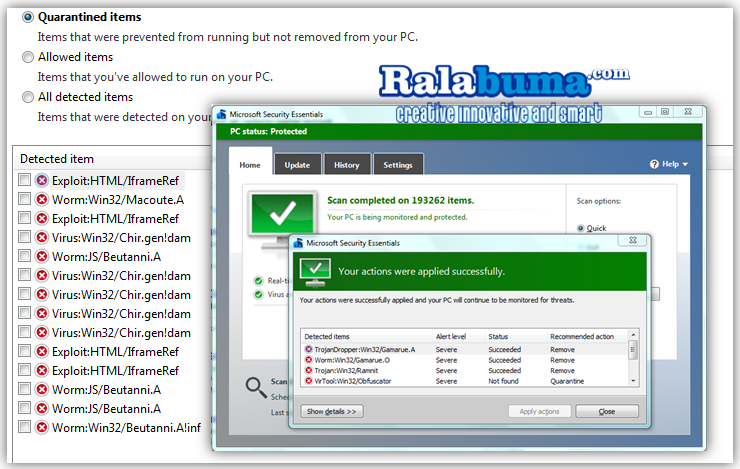Click 'Scan completed on 193262 items.' text

point(400,201)
